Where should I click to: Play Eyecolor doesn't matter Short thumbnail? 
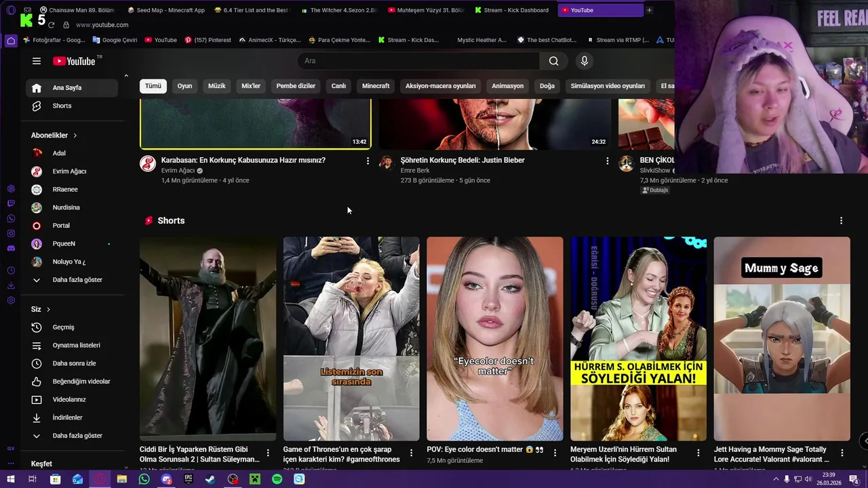[495, 339]
